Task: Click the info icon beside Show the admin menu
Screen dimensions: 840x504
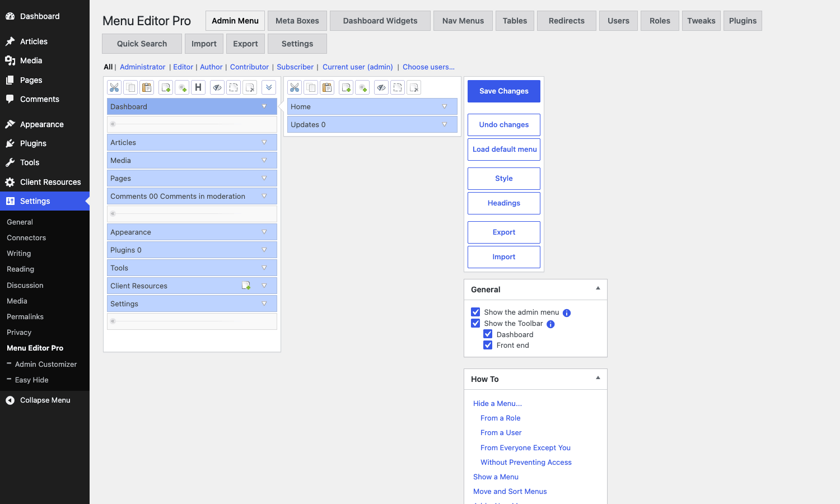Action: tap(567, 313)
